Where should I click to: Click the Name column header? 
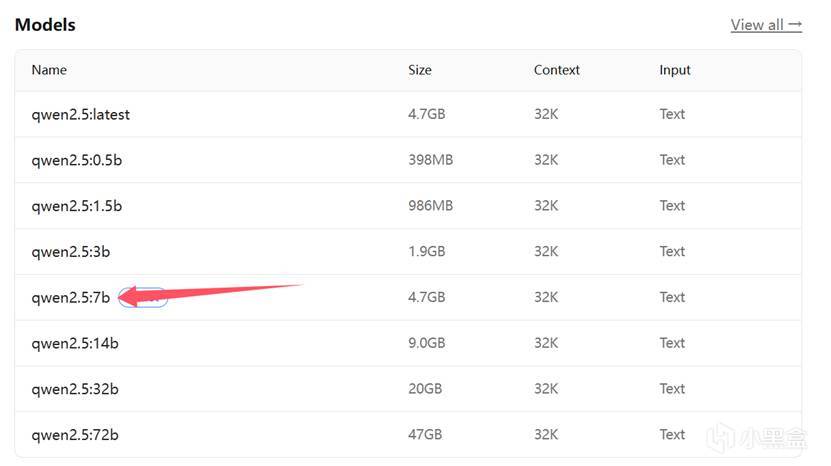(49, 70)
